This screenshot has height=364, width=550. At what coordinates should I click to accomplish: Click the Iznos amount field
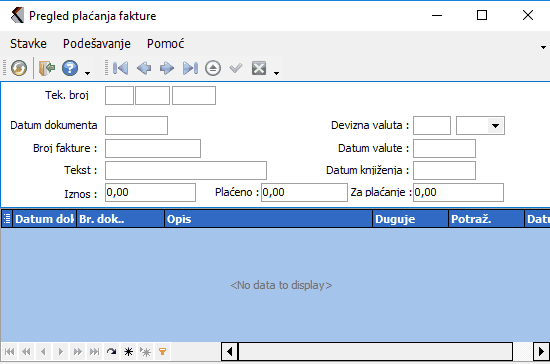pos(150,193)
